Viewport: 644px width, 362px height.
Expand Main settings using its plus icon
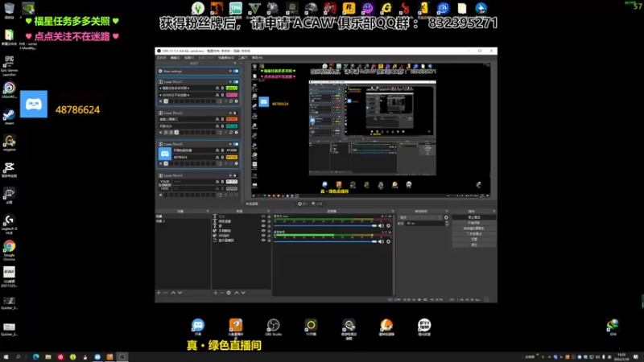point(230,71)
